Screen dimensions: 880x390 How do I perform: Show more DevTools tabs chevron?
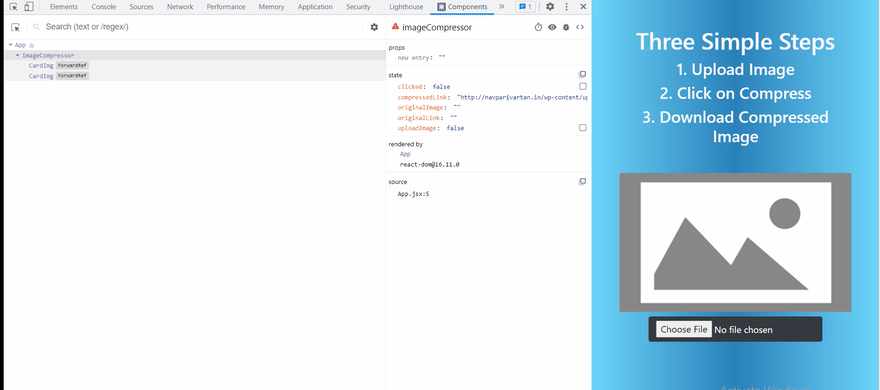[x=502, y=7]
